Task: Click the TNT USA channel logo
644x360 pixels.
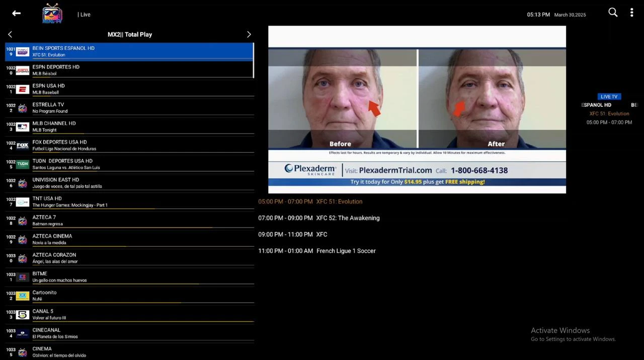Action: coord(23,202)
